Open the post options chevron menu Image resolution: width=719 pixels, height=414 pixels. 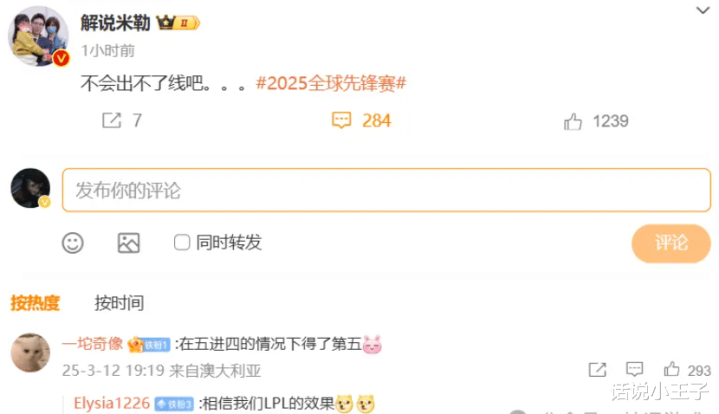[x=702, y=10]
